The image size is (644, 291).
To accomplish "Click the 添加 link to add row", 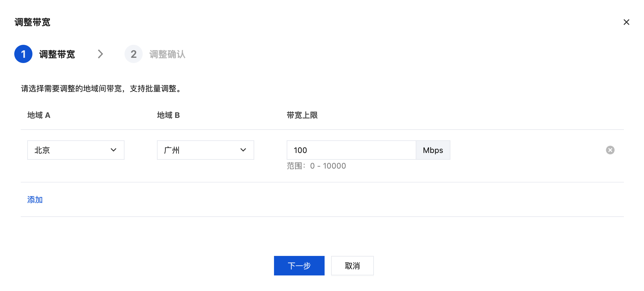I will [35, 200].
